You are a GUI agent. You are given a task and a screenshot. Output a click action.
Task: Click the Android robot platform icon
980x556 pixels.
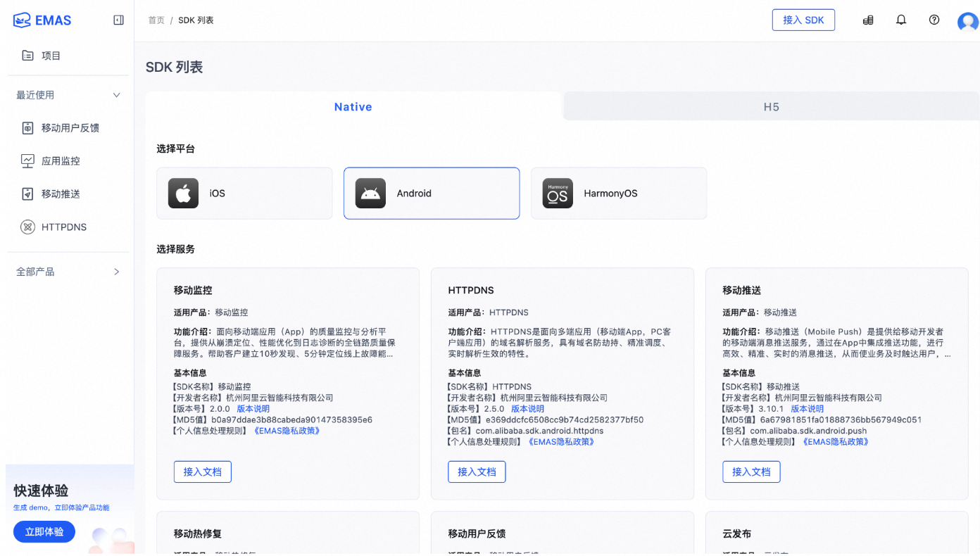click(x=370, y=194)
